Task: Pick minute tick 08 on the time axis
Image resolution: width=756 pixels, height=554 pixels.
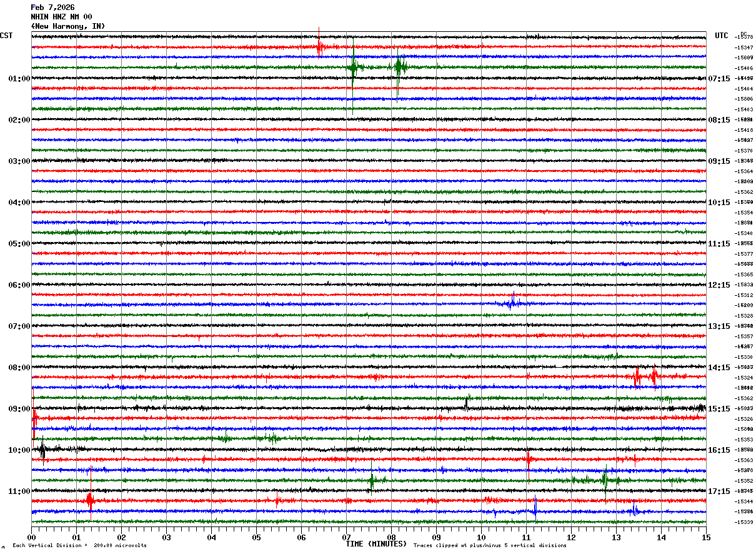Action: pos(391,537)
